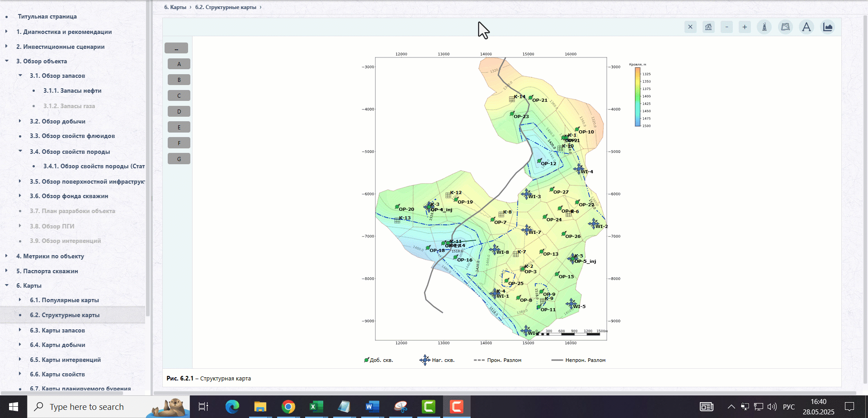Expand '4. Метрики по объекту' section
868x418 pixels.
coord(6,256)
